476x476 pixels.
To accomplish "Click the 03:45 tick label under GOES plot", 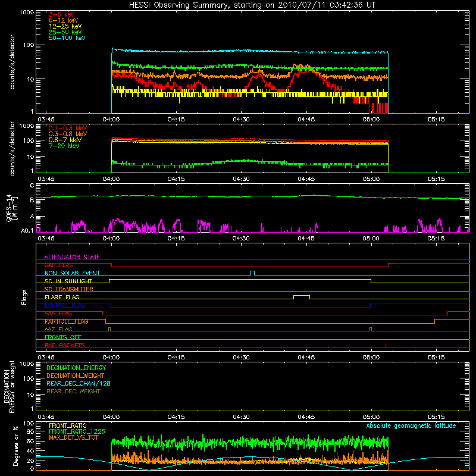I will point(46,239).
